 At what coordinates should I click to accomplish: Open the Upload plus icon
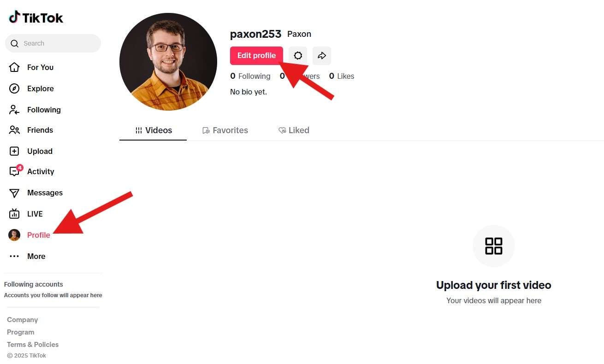[14, 151]
